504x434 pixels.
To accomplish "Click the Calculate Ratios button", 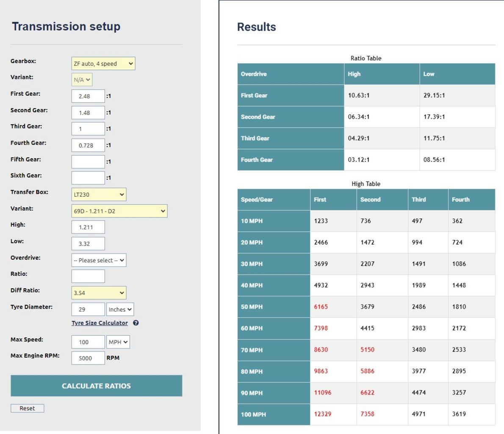I will [97, 385].
